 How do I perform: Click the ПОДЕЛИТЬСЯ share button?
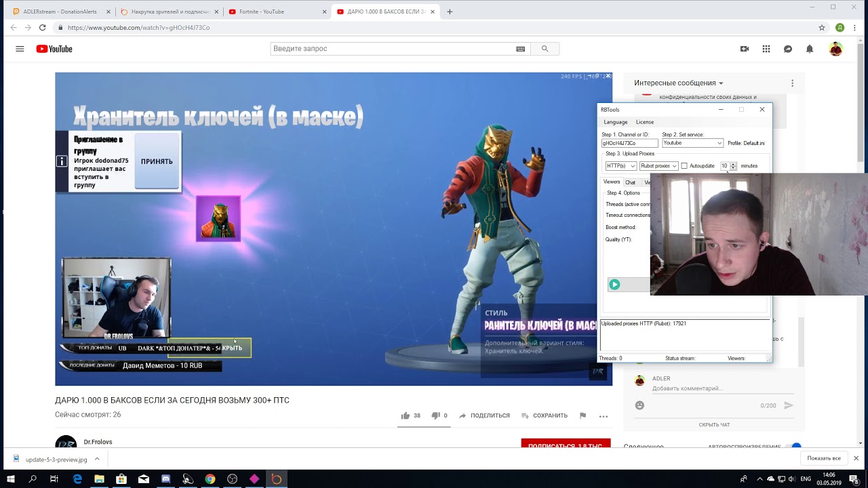point(484,415)
